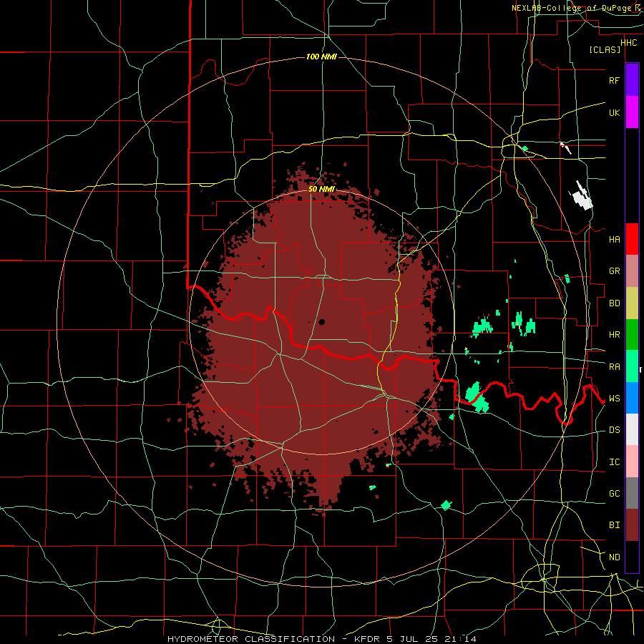Click the RF label in the legend
644x644 pixels.
[x=614, y=80]
